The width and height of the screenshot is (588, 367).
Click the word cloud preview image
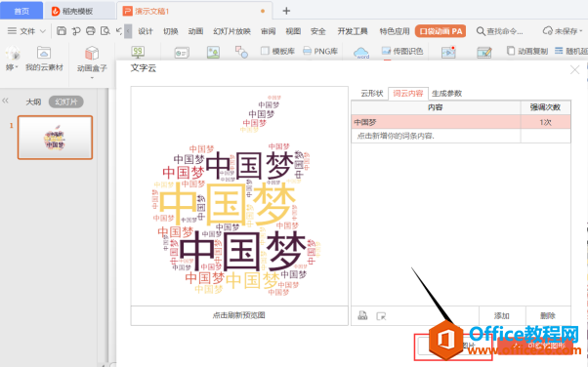click(239, 196)
